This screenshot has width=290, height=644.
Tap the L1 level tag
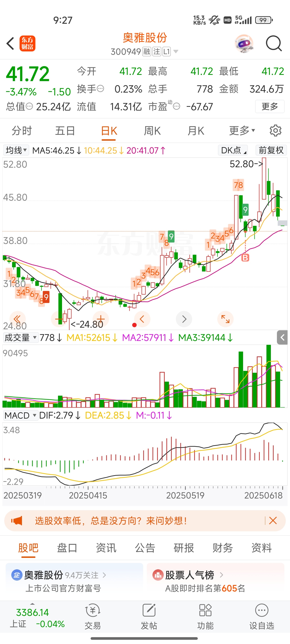click(166, 52)
